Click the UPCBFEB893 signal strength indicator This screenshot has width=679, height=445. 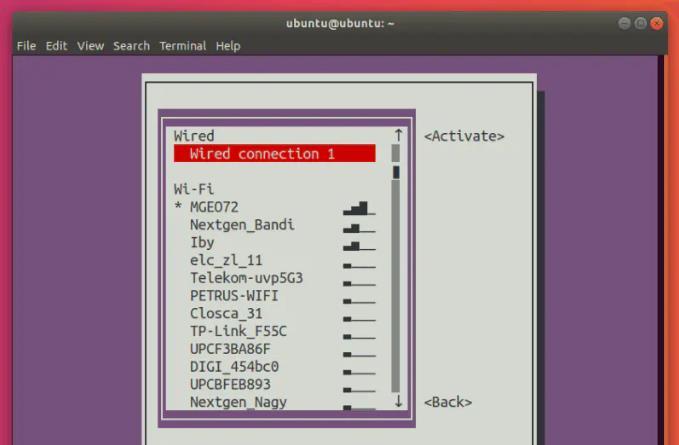[x=359, y=390]
